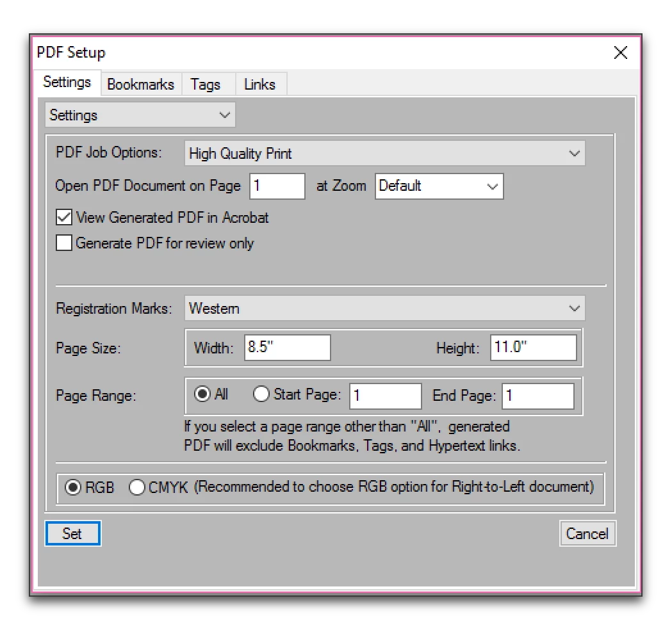Expand the Registration Marks dropdown
The height and width of the screenshot is (630, 672).
pyautogui.click(x=384, y=309)
